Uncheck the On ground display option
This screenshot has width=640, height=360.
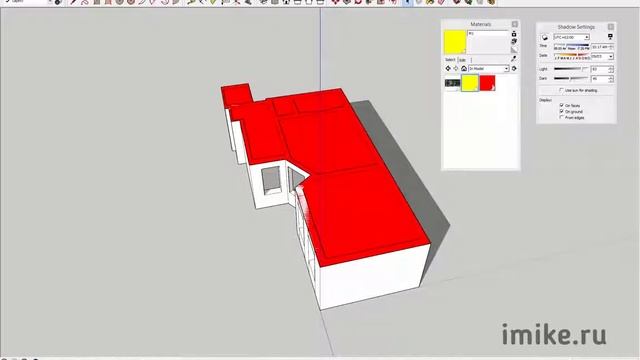(x=562, y=111)
